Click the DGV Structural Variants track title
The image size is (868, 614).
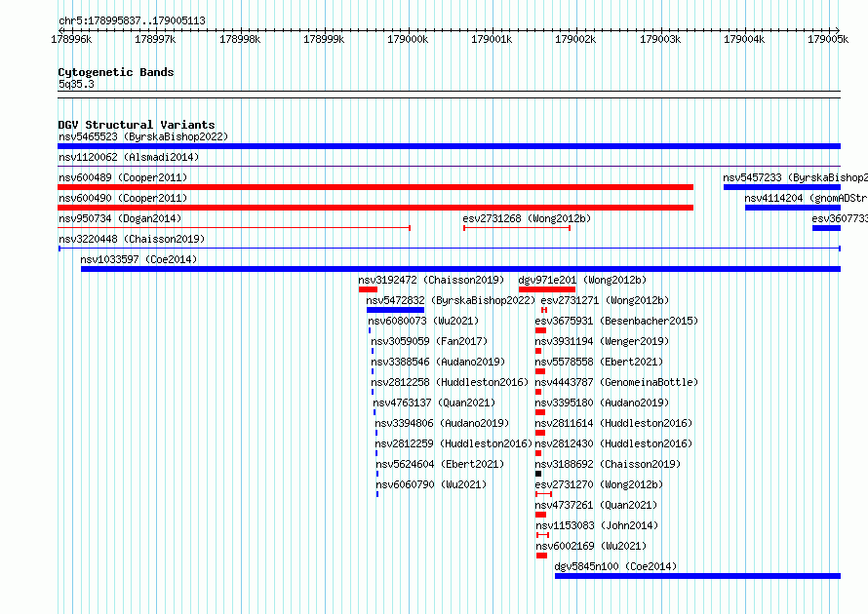point(137,125)
